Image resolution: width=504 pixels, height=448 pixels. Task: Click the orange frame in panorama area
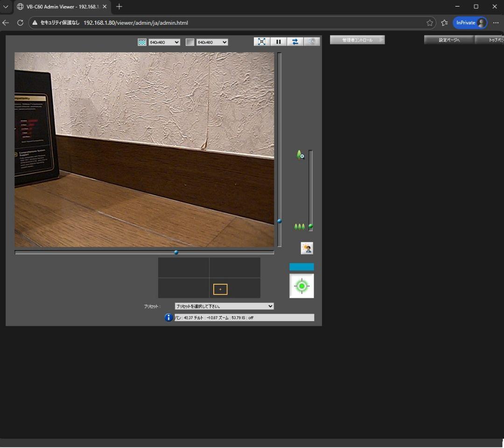(220, 289)
